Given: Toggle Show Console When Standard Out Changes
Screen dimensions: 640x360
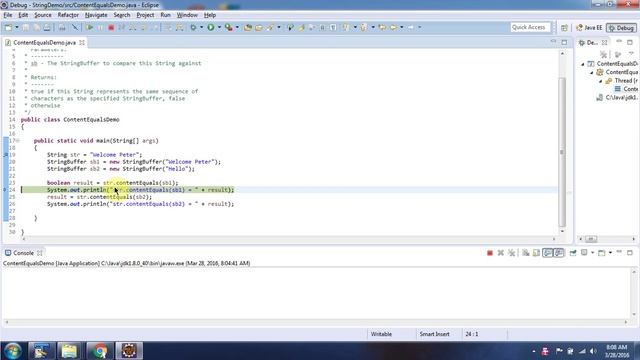Looking at the screenshot, I should (x=547, y=253).
